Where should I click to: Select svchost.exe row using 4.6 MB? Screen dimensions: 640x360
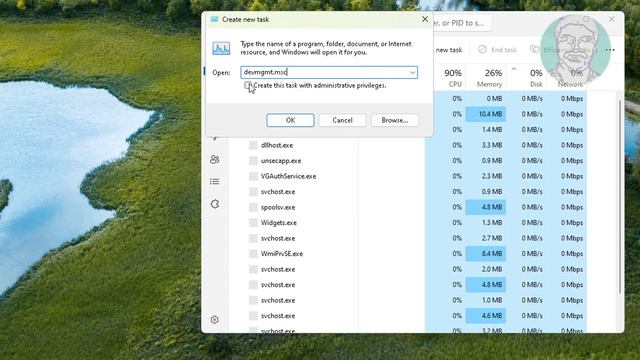point(278,316)
